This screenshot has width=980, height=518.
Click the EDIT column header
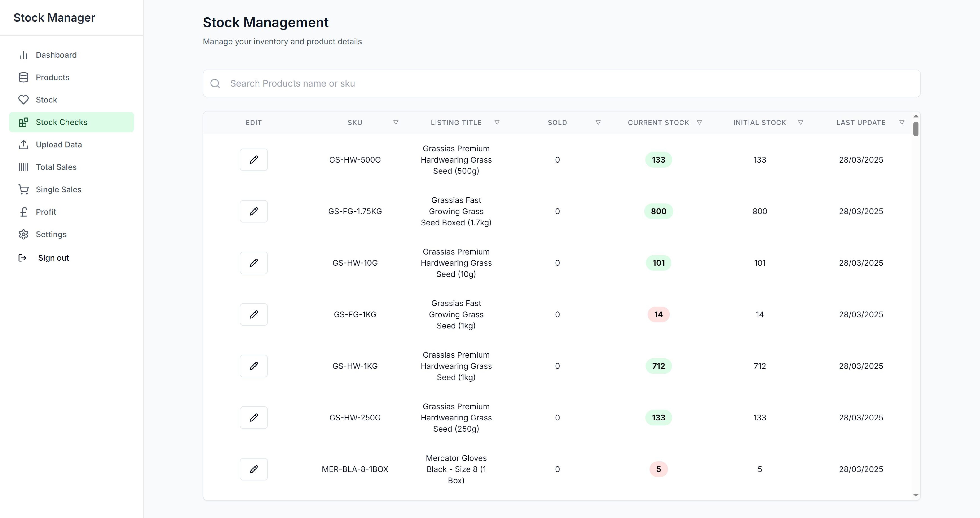(254, 123)
